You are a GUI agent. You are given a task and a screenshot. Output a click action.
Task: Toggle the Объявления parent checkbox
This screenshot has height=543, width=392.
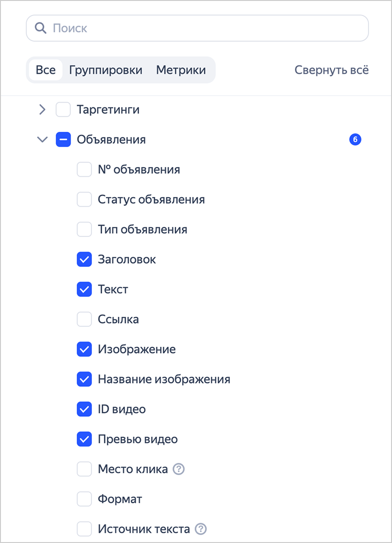[63, 139]
